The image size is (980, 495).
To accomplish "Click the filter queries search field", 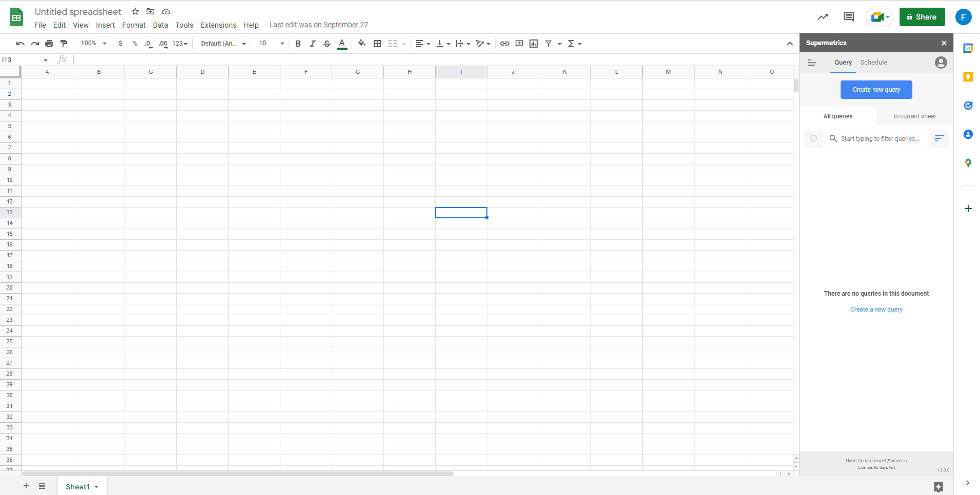I will [880, 139].
